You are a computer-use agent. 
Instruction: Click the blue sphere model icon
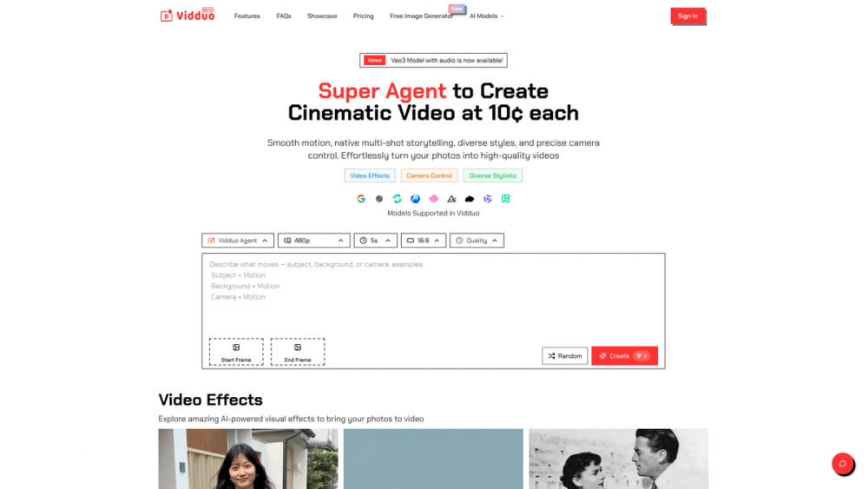tap(415, 199)
